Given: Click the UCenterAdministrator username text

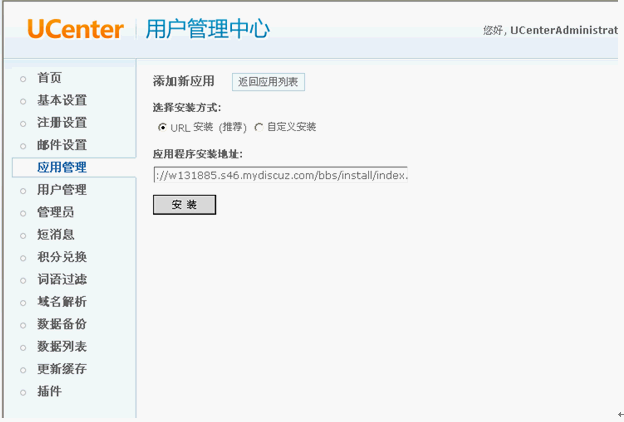Looking at the screenshot, I should tap(564, 30).
